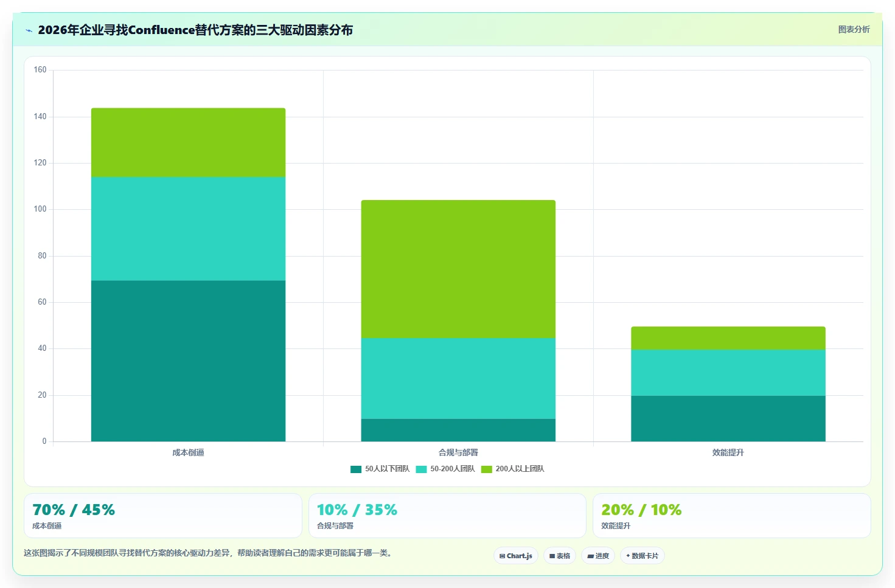Image resolution: width=895 pixels, height=588 pixels.
Task: Click the turquoise segment of the 效能提升 bar
Action: click(x=728, y=373)
